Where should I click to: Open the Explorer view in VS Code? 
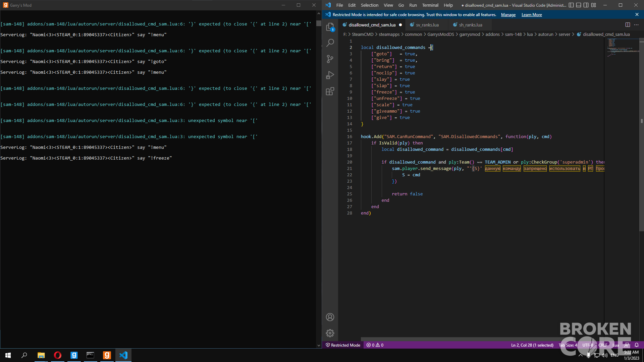pyautogui.click(x=330, y=27)
